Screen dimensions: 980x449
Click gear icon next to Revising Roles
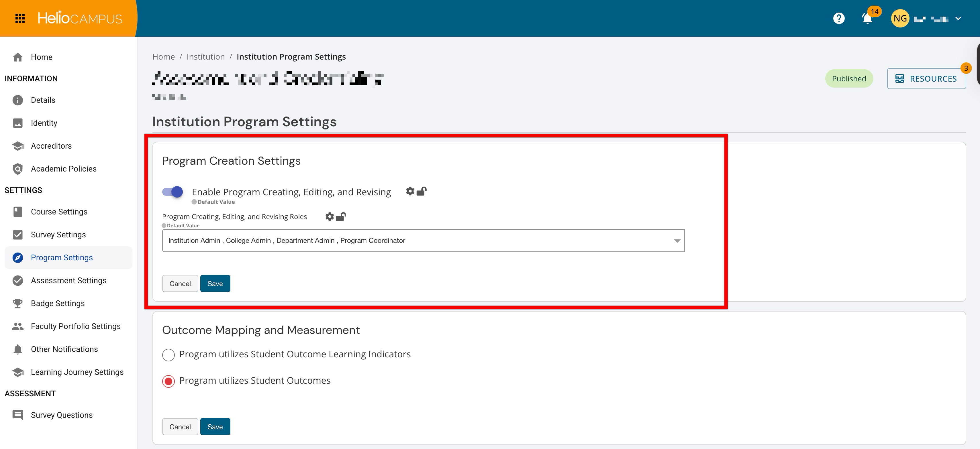click(330, 217)
